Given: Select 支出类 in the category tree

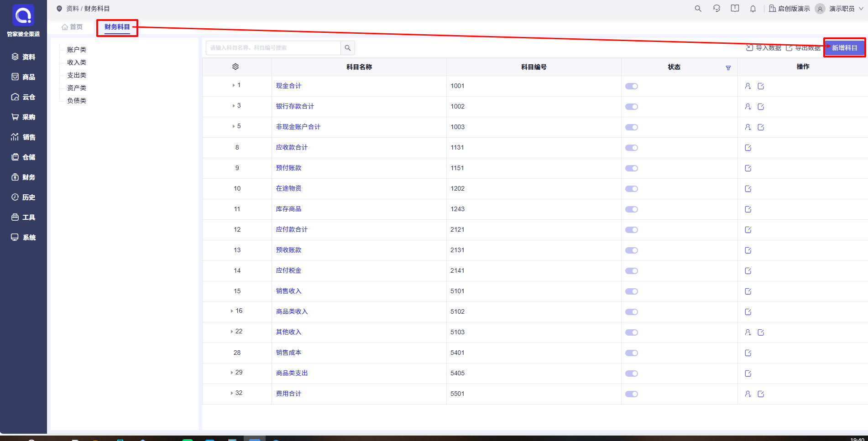Looking at the screenshot, I should (77, 75).
